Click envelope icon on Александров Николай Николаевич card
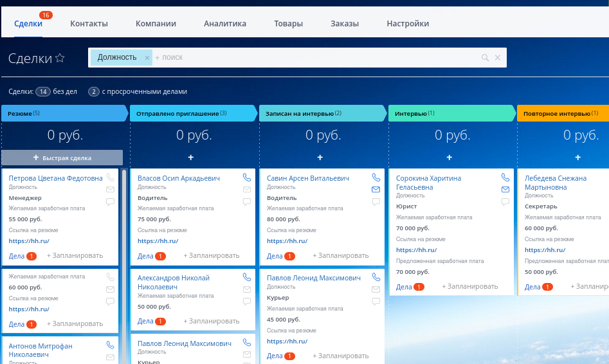Image resolution: width=609 pixels, height=364 pixels. tap(247, 289)
